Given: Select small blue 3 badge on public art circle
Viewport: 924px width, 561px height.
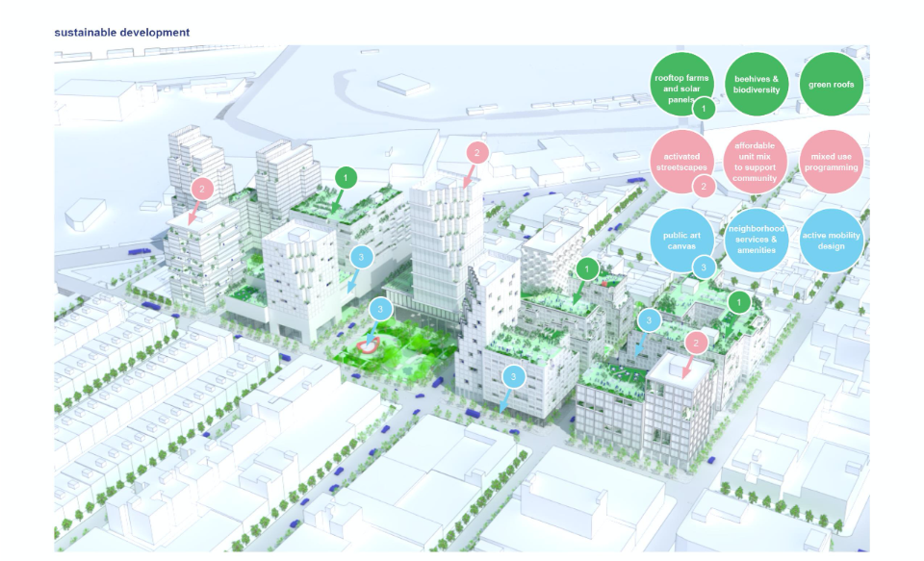Looking at the screenshot, I should (x=704, y=267).
